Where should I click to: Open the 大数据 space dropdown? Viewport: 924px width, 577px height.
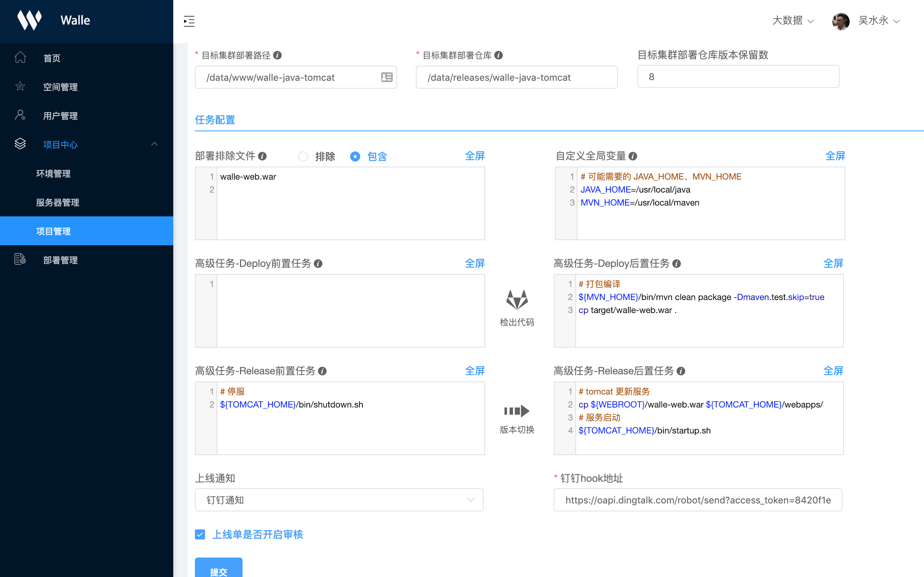[x=793, y=21]
